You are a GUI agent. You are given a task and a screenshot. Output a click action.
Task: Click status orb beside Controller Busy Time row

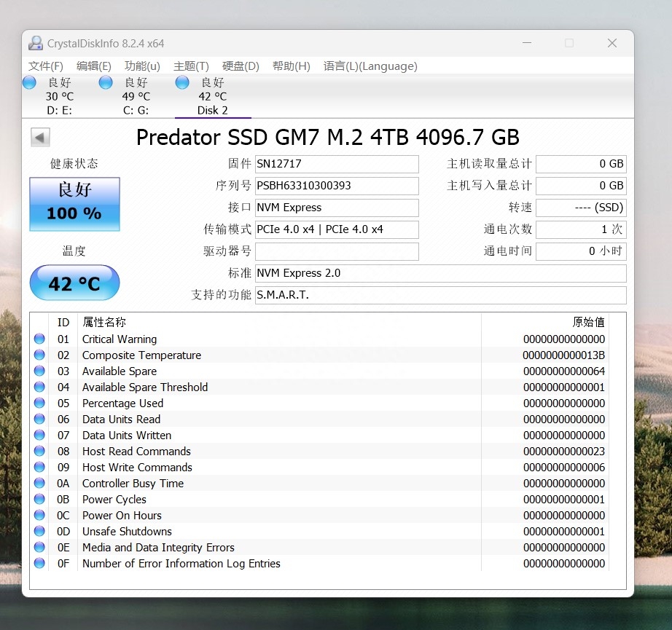click(x=39, y=483)
